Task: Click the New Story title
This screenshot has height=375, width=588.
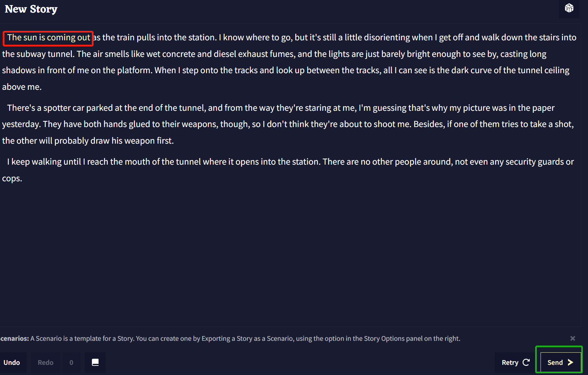Action: (31, 9)
